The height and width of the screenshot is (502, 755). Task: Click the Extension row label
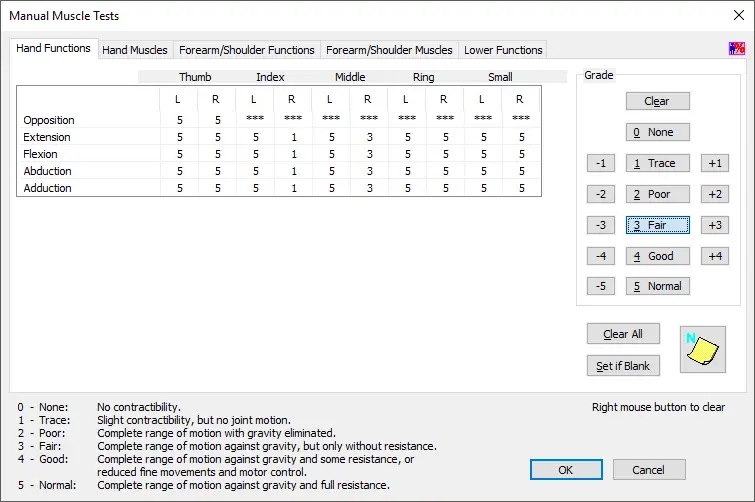click(47, 137)
